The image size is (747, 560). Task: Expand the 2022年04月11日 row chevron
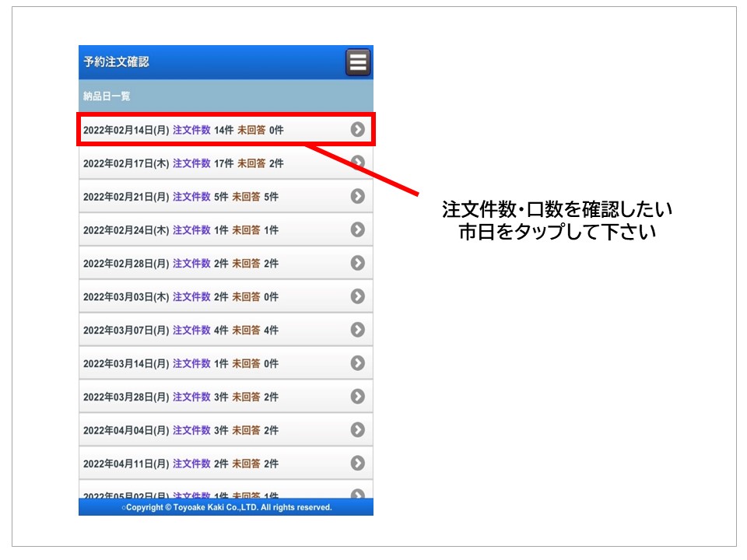click(357, 464)
